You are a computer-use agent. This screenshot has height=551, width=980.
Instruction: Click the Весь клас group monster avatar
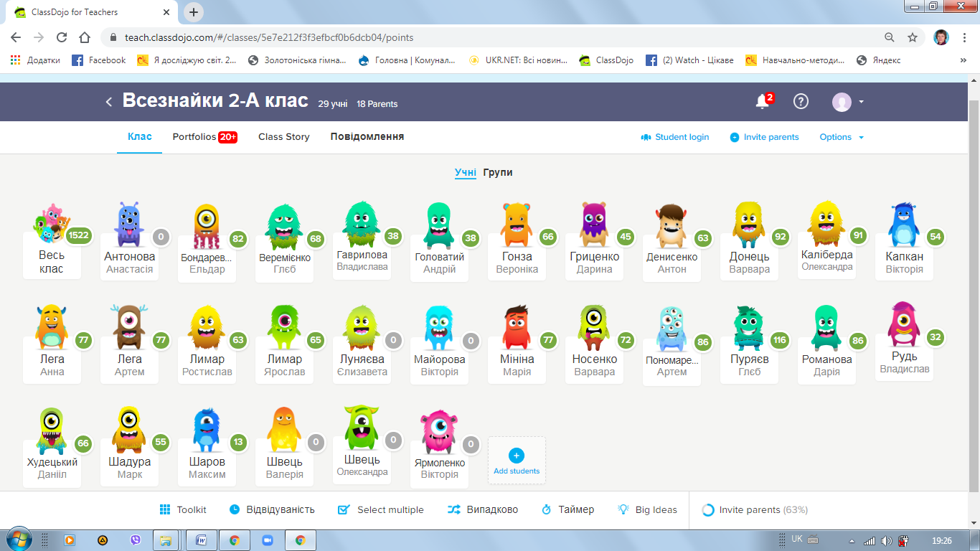coord(53,224)
